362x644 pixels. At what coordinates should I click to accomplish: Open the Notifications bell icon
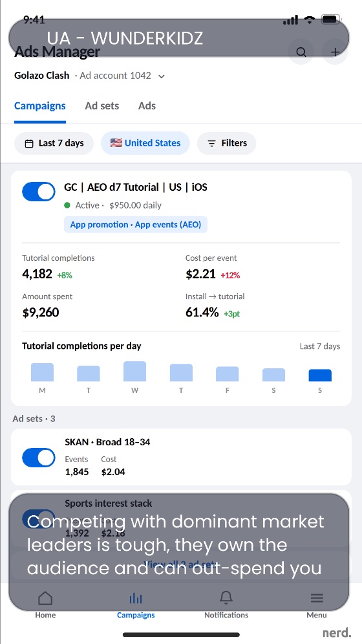coord(226,598)
